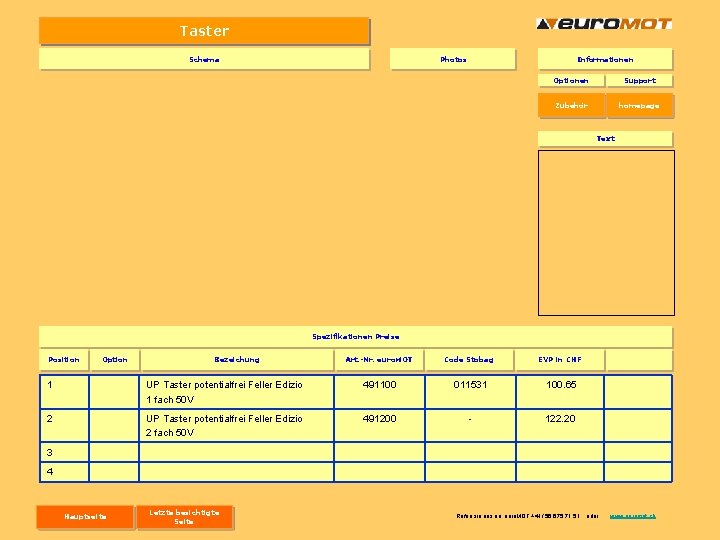This screenshot has height=540, width=720.
Task: Click the Text header button
Action: [x=605, y=139]
